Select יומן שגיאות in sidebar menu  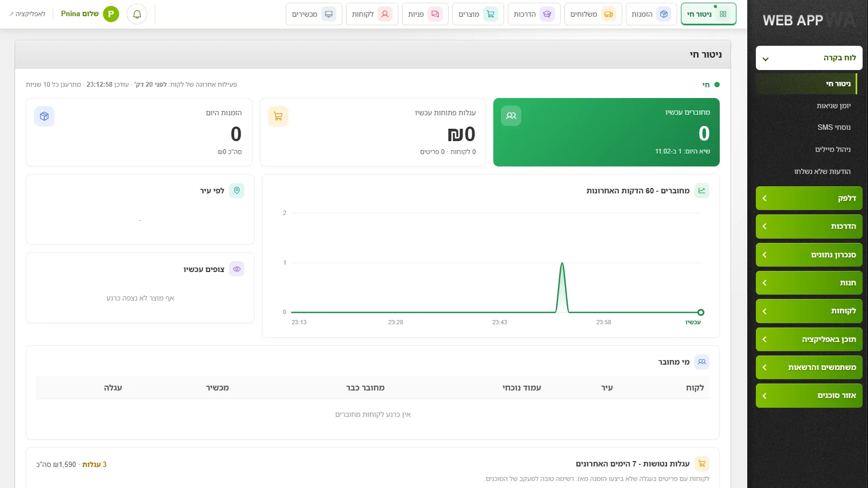(833, 106)
